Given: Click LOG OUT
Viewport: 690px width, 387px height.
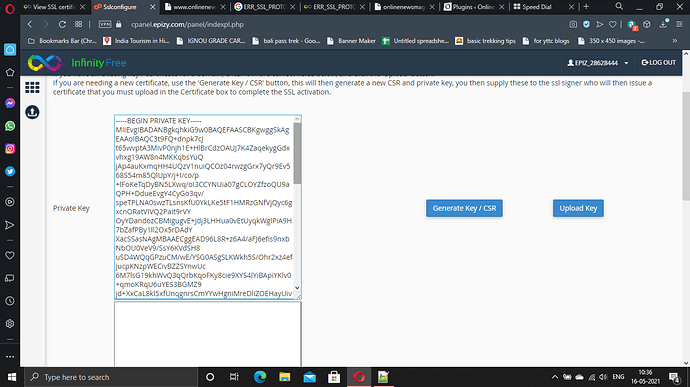Looking at the screenshot, I should (659, 63).
